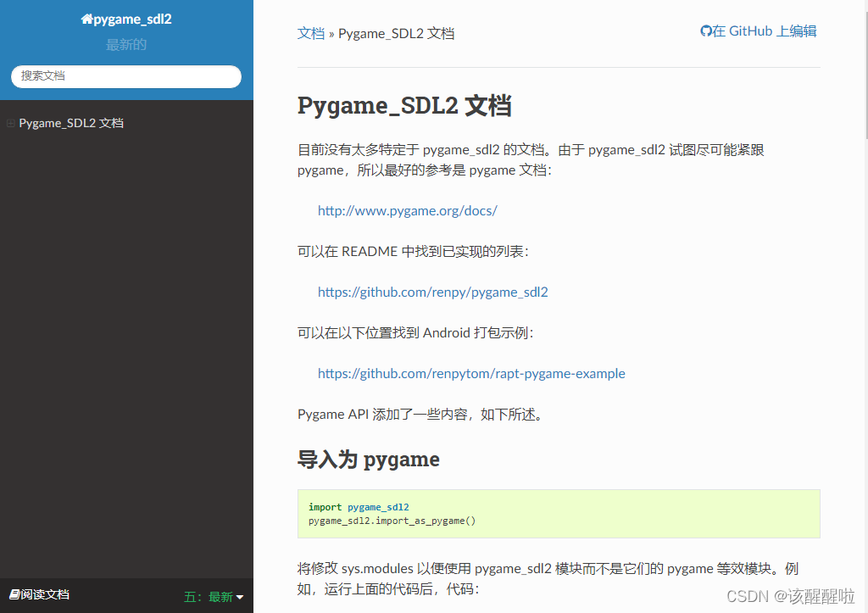The image size is (868, 613).
Task: Open the version dropdown 五: 最新
Action: point(213,597)
